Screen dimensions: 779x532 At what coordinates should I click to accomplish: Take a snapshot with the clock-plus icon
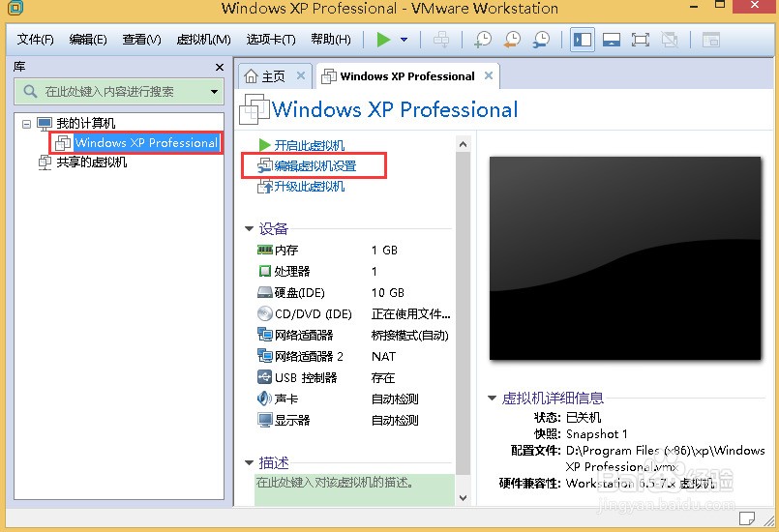tap(483, 40)
